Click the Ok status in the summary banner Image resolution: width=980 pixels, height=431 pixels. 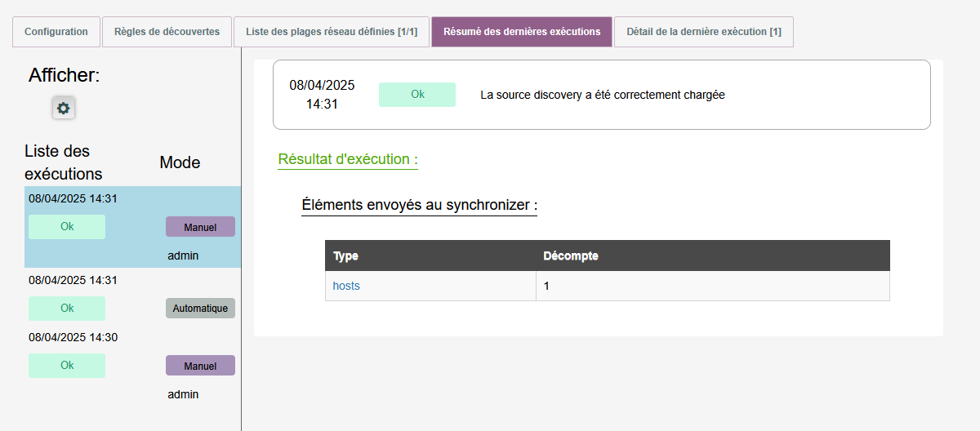[x=417, y=95]
